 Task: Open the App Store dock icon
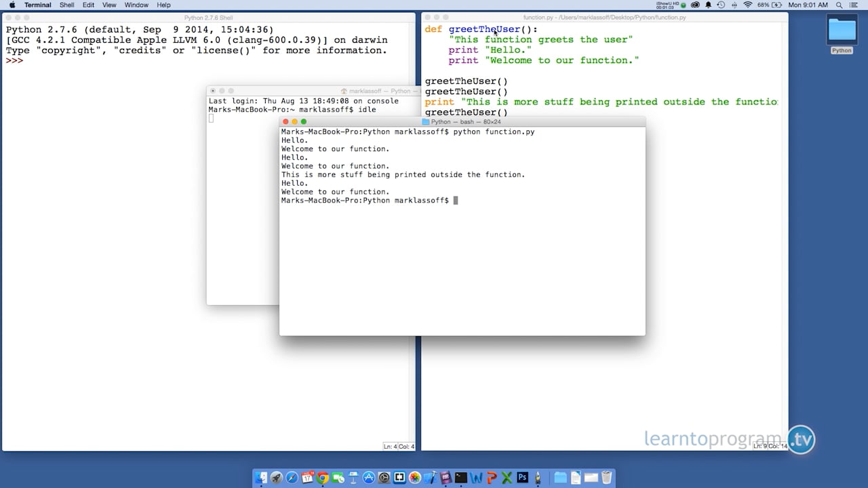tap(368, 478)
